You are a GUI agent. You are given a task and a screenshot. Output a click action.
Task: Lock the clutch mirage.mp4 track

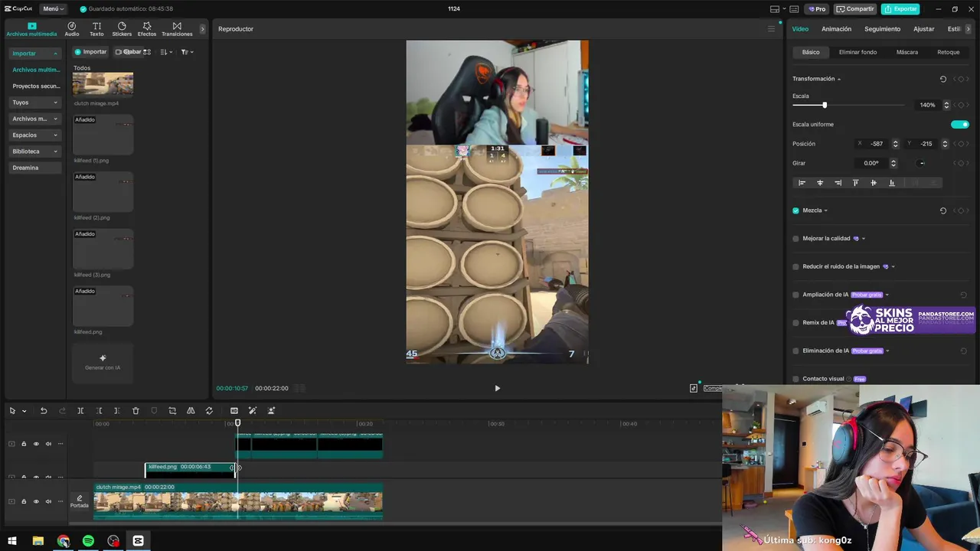(x=24, y=501)
